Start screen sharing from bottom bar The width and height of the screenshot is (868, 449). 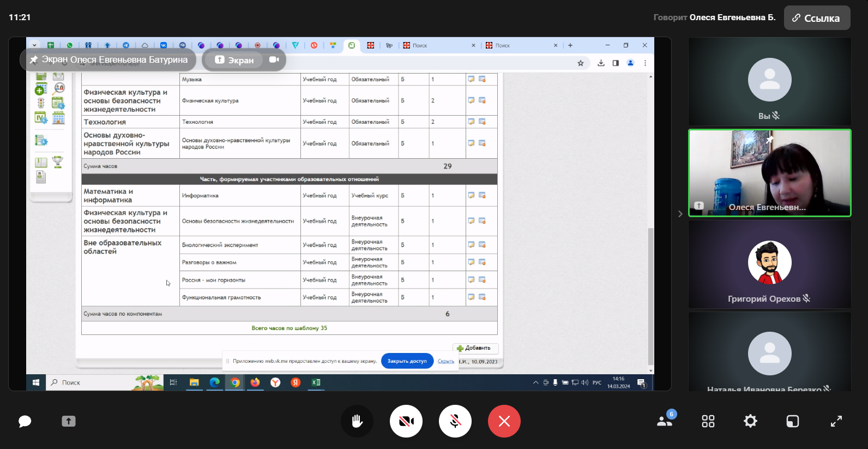[69, 421]
